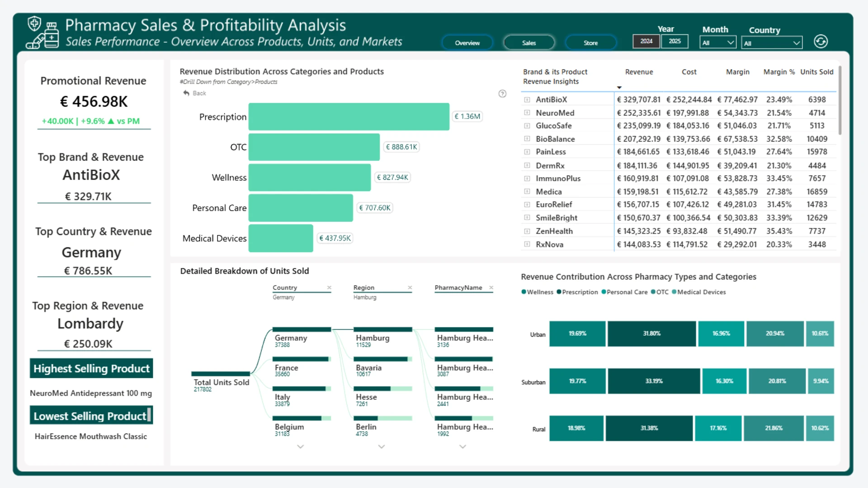Viewport: 868px width, 488px height.
Task: Remove the Region level X icon
Action: (410, 287)
